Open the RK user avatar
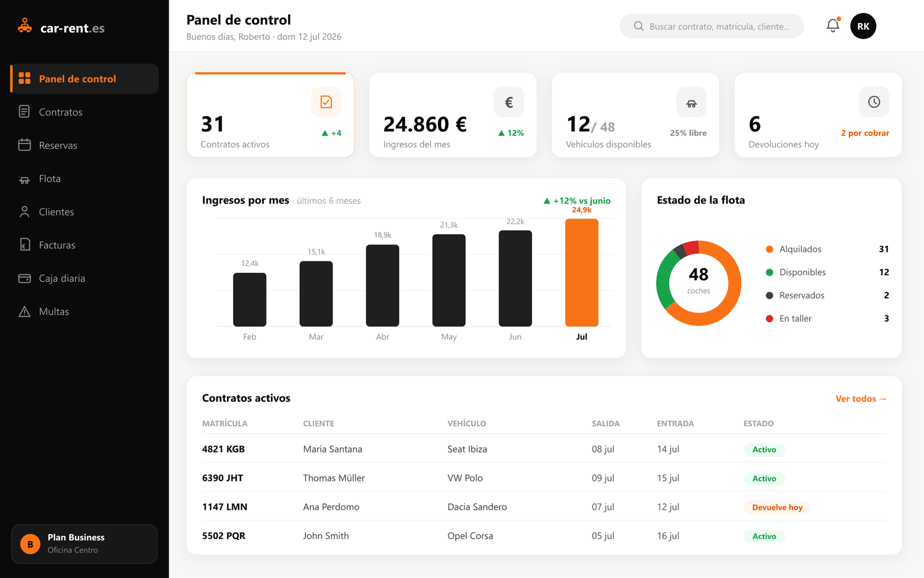Viewport: 924px width, 578px height. point(863,26)
